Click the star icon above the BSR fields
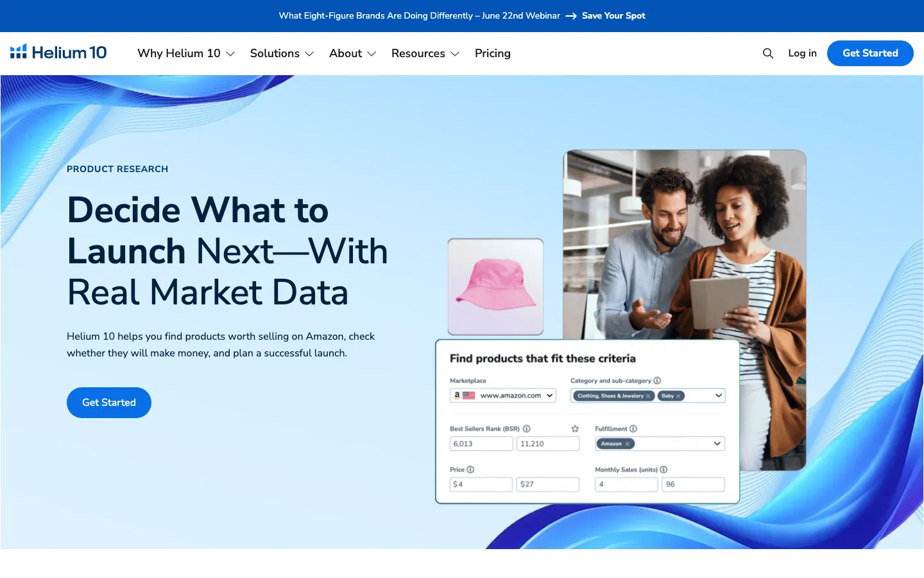Viewport: 924px width, 578px height. (575, 428)
